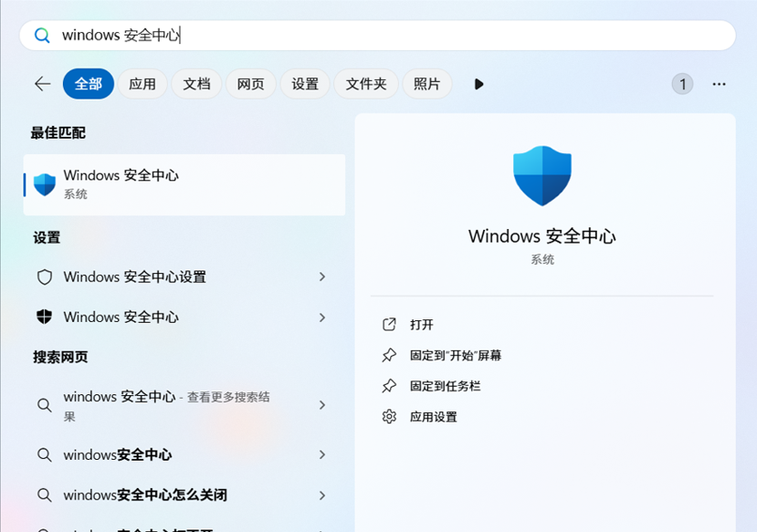The height and width of the screenshot is (532, 757).
Task: Click the 应用设置 gear icon
Action: point(389,417)
